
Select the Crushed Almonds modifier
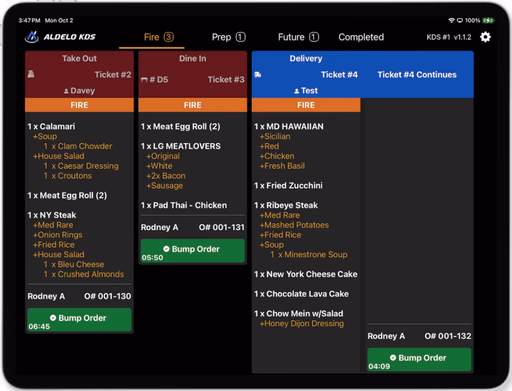(84, 274)
